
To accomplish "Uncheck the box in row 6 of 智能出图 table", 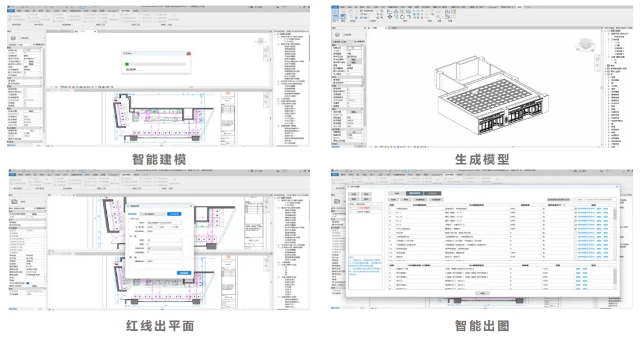I will (x=576, y=229).
